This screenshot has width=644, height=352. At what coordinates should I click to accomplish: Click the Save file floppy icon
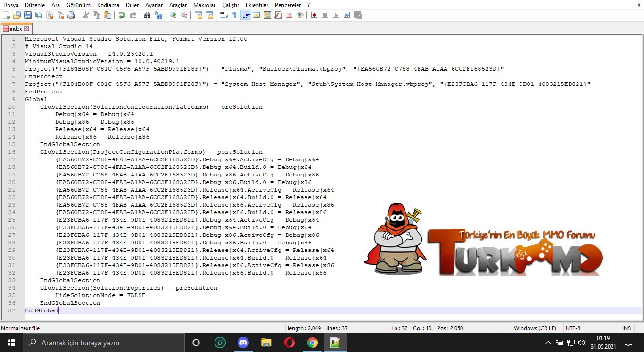(28, 15)
